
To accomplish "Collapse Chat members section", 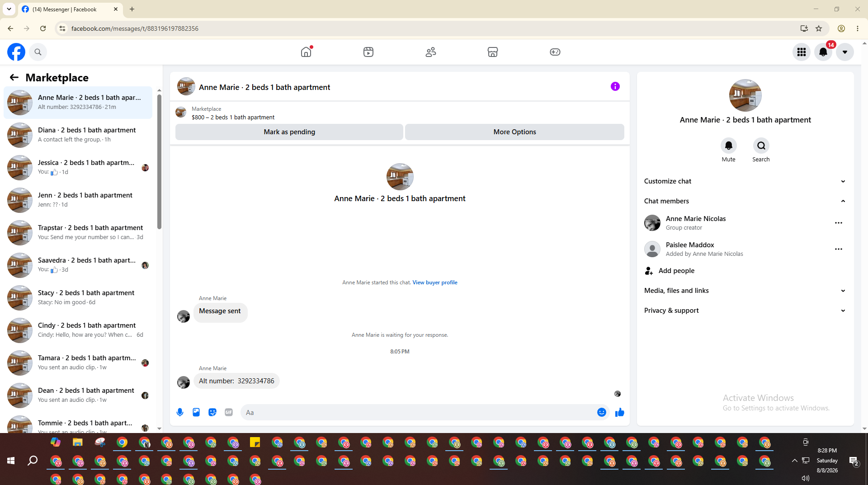I will 745,201.
